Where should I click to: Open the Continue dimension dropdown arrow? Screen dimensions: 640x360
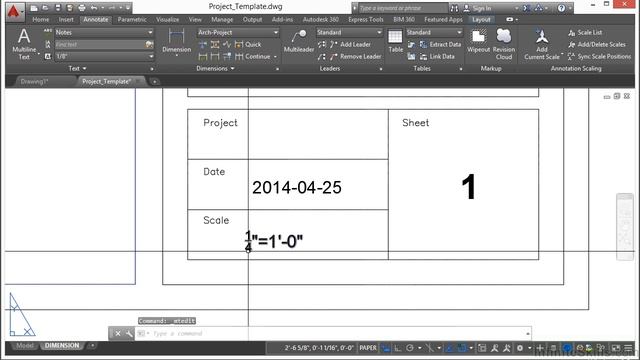tap(275, 57)
